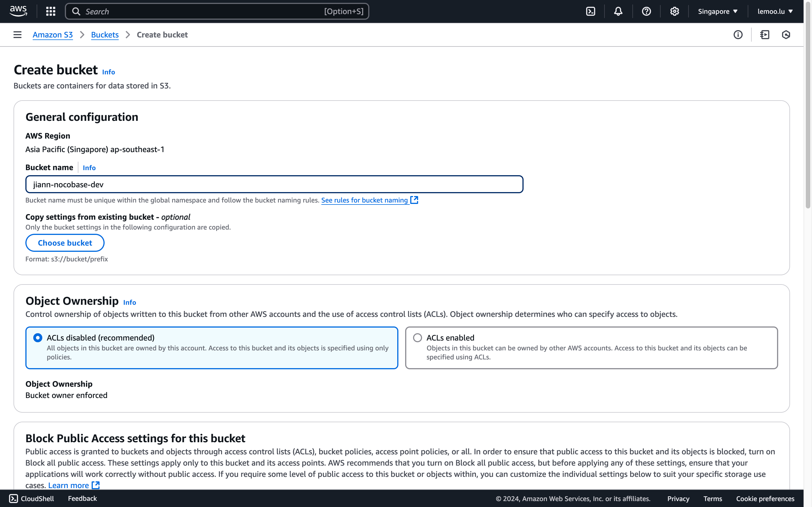Screen dimensions: 812x507
Task: Open the lemoo.lu account dropdown
Action: click(x=775, y=11)
